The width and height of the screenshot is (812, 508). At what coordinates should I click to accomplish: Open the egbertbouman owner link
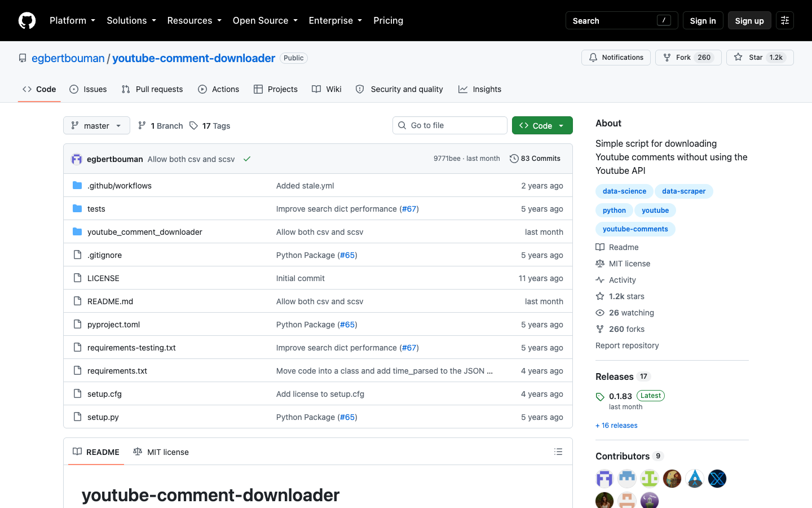coord(68,58)
